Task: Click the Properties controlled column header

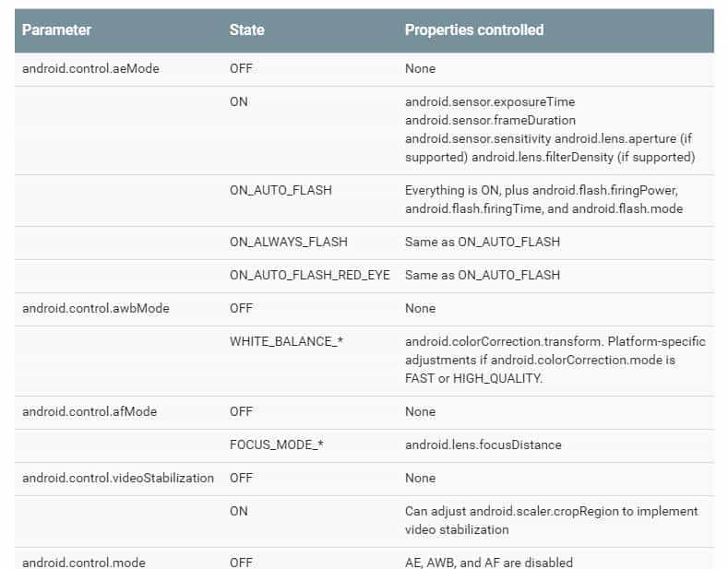Action: click(x=474, y=30)
